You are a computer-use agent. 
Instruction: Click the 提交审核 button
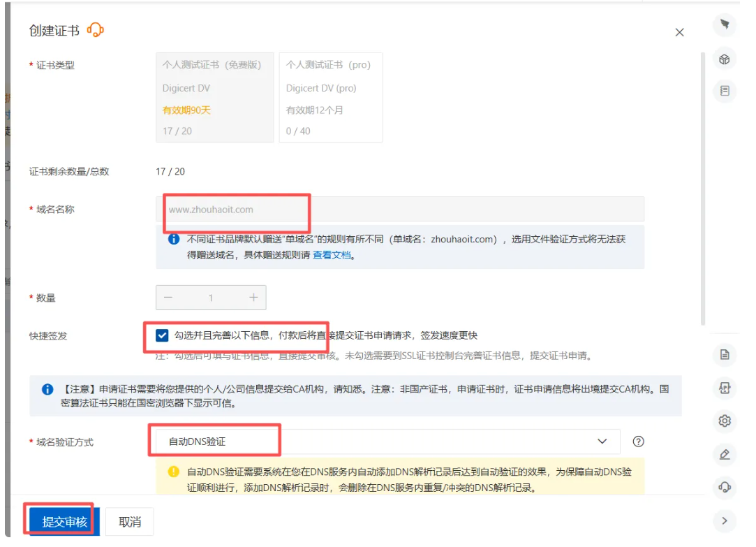coord(64,522)
